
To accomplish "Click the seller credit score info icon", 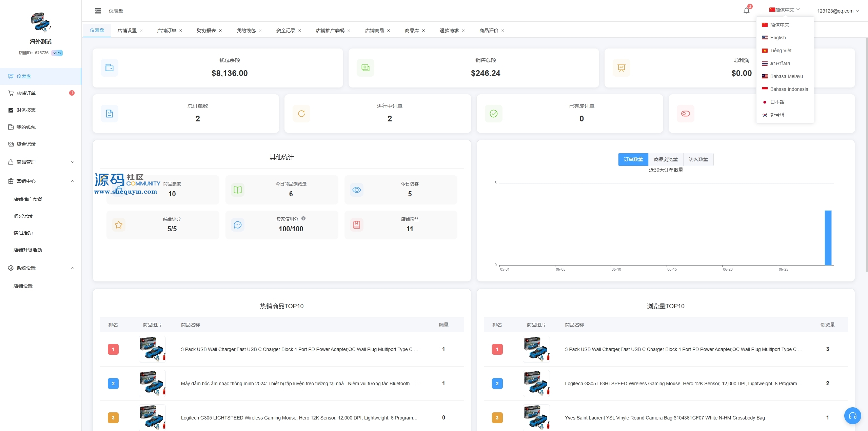I will (303, 219).
